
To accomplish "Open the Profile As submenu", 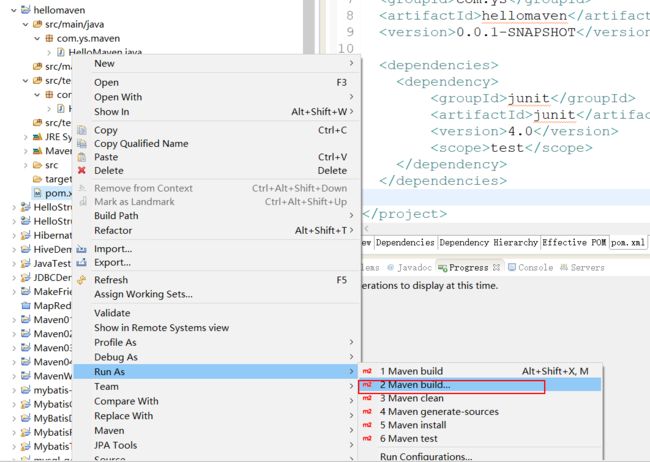I will pyautogui.click(x=217, y=342).
